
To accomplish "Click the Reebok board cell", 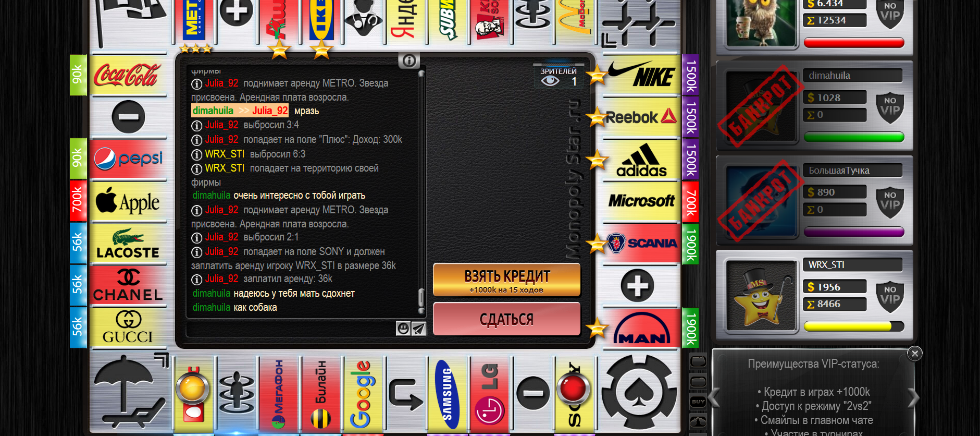I will 641,117.
